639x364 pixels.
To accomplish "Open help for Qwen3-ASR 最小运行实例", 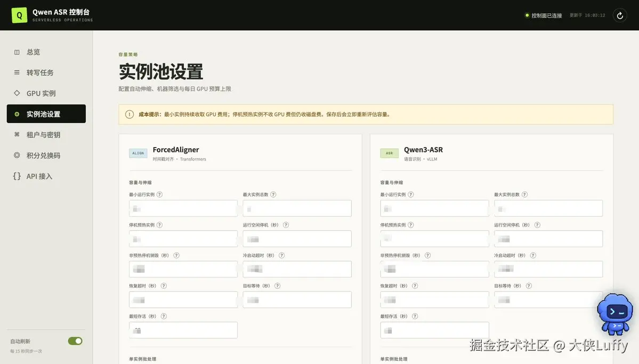I will click(411, 195).
